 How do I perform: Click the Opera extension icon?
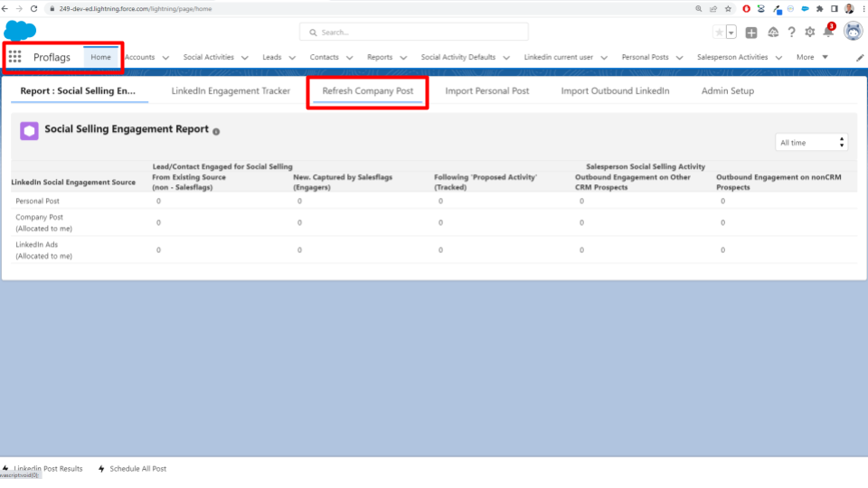click(746, 9)
